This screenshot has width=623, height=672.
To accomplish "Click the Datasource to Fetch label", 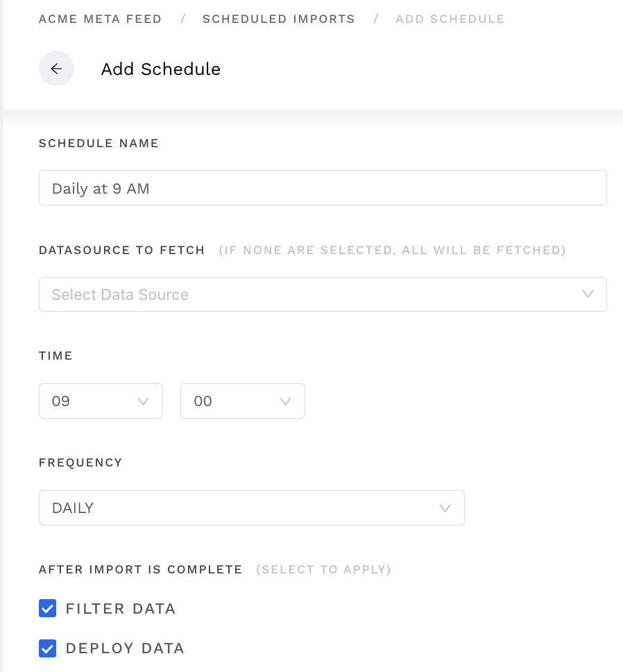I will click(121, 250).
